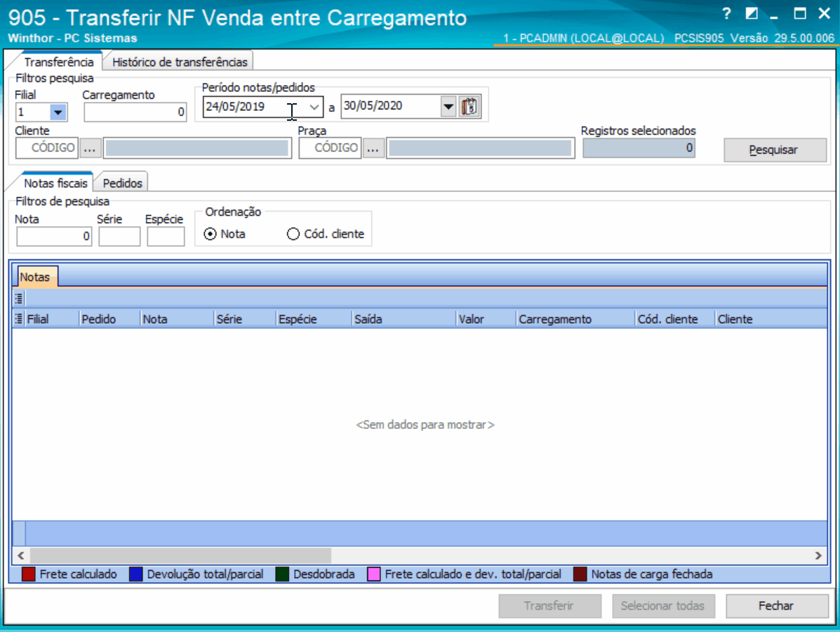Click the Notas de carga fechada swatch
The width and height of the screenshot is (840, 632).
[x=580, y=574]
